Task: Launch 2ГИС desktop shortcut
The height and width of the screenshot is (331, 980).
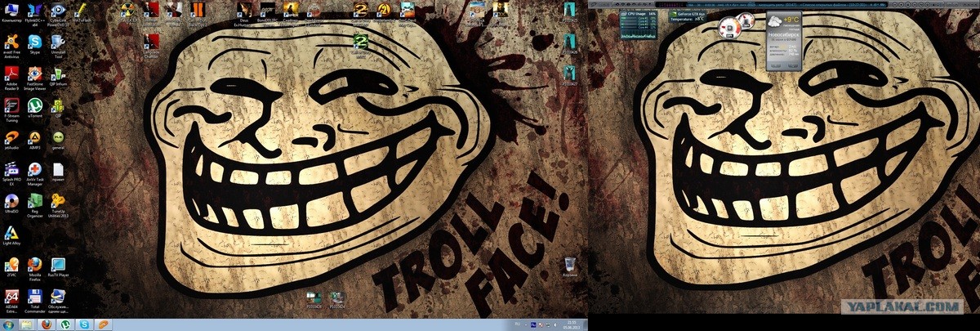Action: pyautogui.click(x=11, y=267)
